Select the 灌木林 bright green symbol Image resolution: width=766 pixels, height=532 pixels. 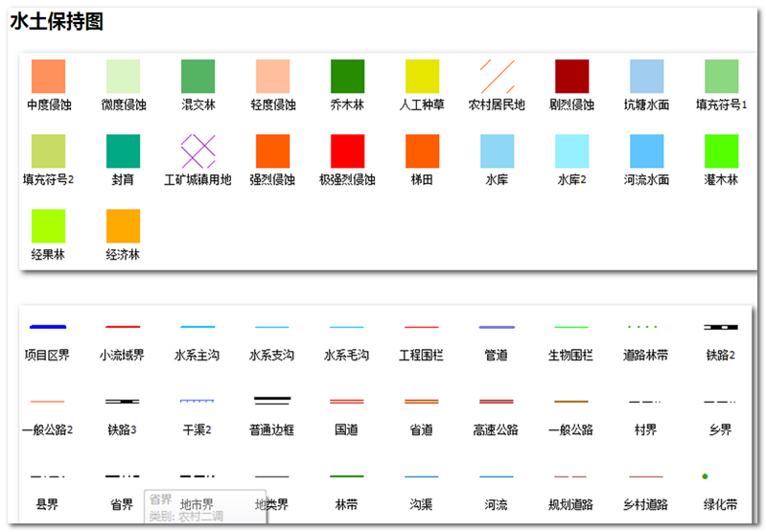[721, 150]
